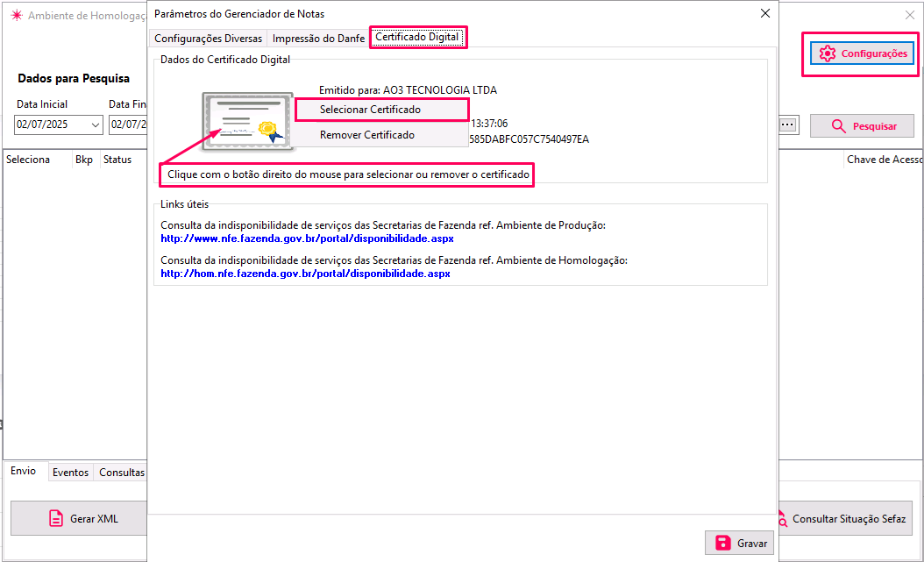Viewport: 924px width, 562px height.
Task: Open the hom.nfe.fazenda.gov.br homologation link
Action: 305,274
